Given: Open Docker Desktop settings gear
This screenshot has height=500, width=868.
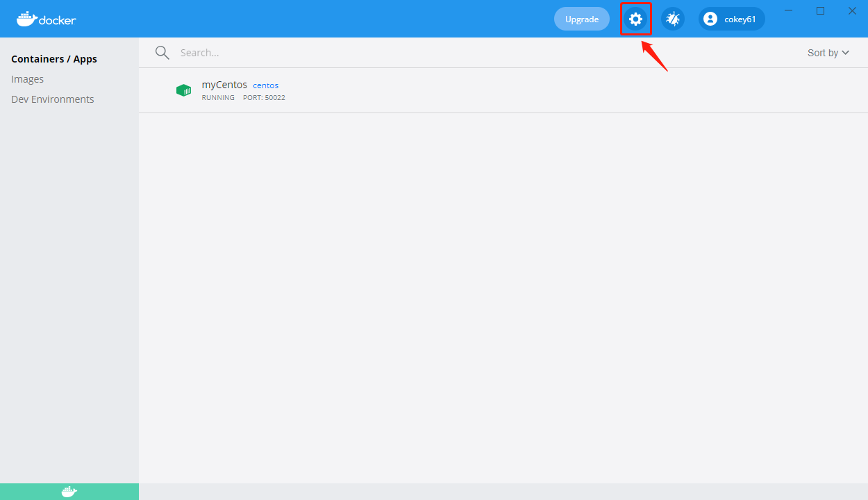Looking at the screenshot, I should (635, 19).
